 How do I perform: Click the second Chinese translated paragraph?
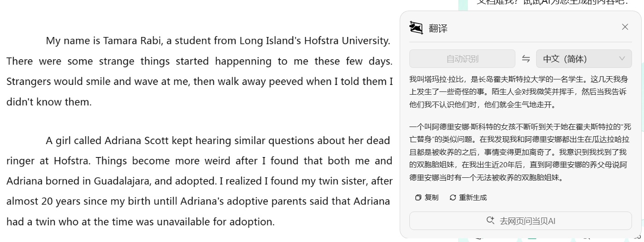pyautogui.click(x=520, y=151)
